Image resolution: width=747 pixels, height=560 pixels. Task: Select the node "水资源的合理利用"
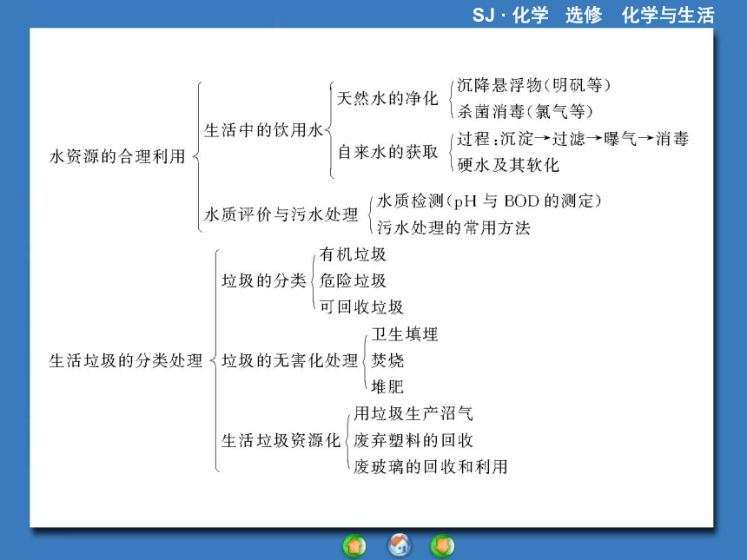117,156
